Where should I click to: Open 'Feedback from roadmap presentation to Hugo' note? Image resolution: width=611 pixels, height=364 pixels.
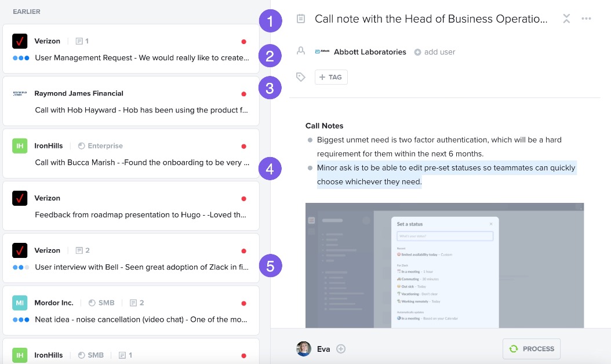pyautogui.click(x=141, y=214)
